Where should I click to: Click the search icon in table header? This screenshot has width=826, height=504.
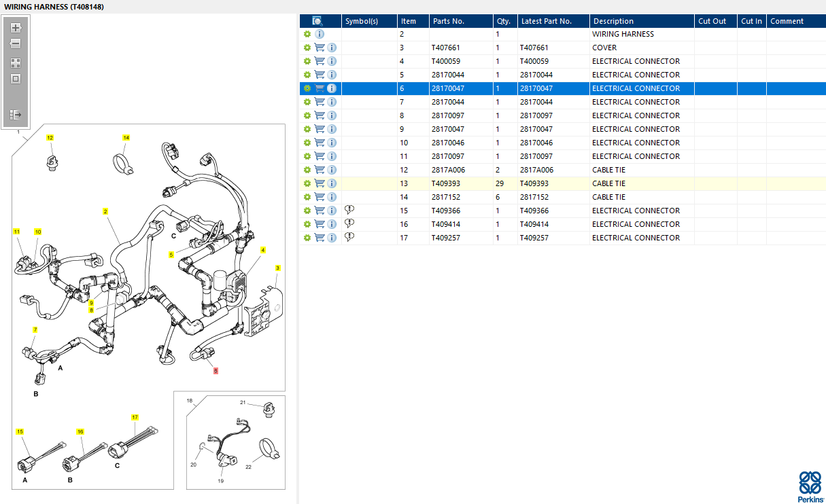(x=317, y=21)
